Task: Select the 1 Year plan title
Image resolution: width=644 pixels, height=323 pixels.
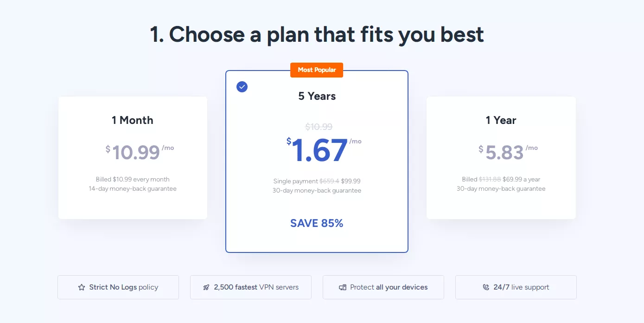Action: (x=501, y=120)
